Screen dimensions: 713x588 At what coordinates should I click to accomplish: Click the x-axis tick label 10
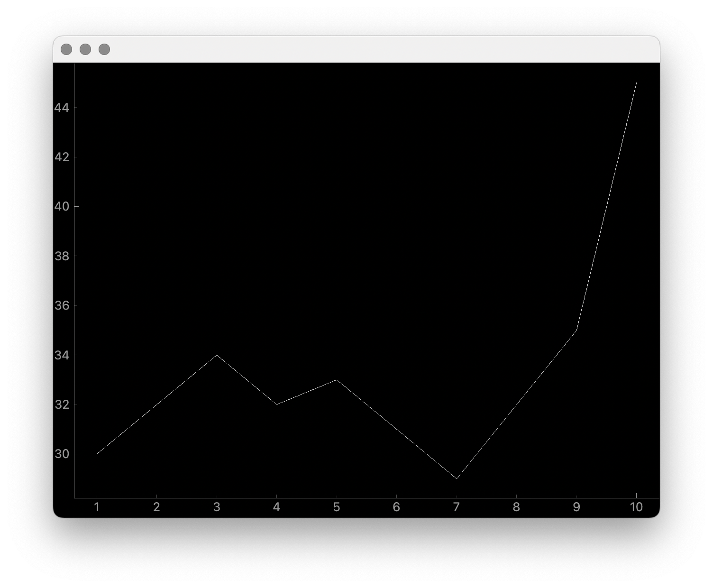pos(636,507)
